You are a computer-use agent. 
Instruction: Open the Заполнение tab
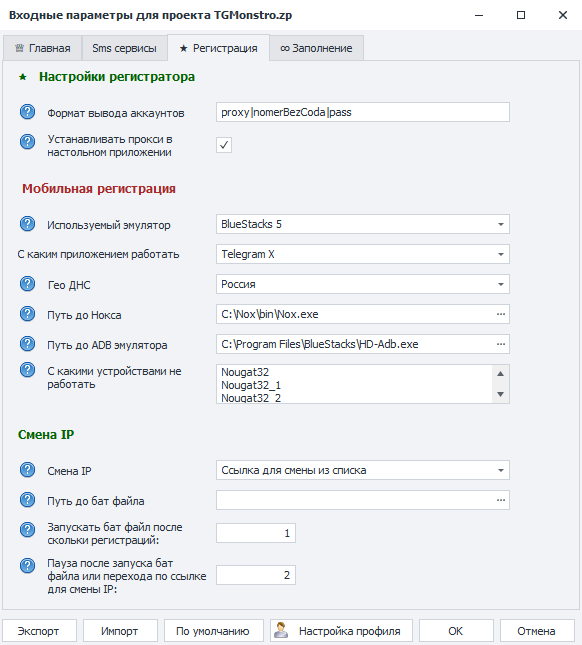[316, 48]
